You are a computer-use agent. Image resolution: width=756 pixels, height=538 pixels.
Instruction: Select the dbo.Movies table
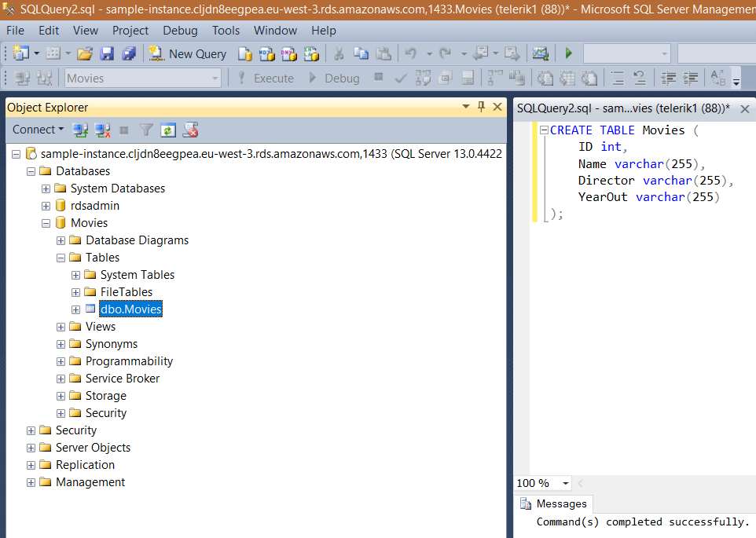pos(130,309)
